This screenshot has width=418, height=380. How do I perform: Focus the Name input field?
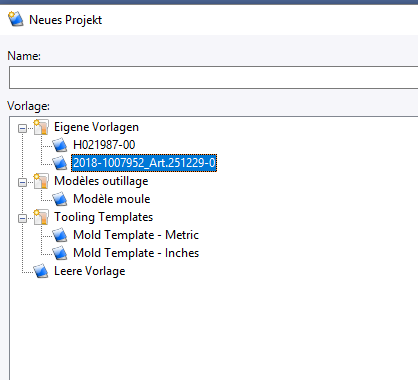point(213,77)
